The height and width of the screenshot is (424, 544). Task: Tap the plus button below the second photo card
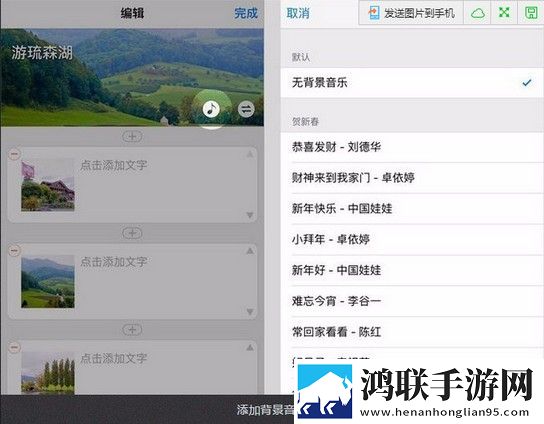pyautogui.click(x=132, y=330)
